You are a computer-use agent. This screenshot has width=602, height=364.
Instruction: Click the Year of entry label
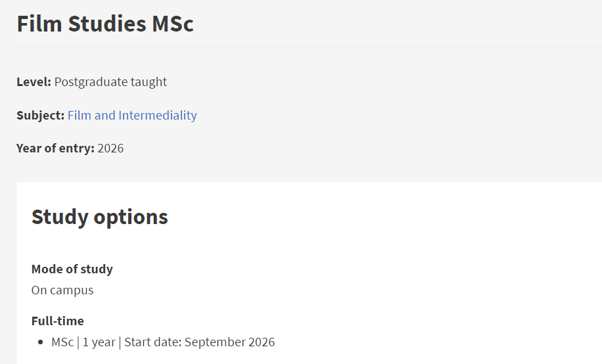[x=55, y=148]
